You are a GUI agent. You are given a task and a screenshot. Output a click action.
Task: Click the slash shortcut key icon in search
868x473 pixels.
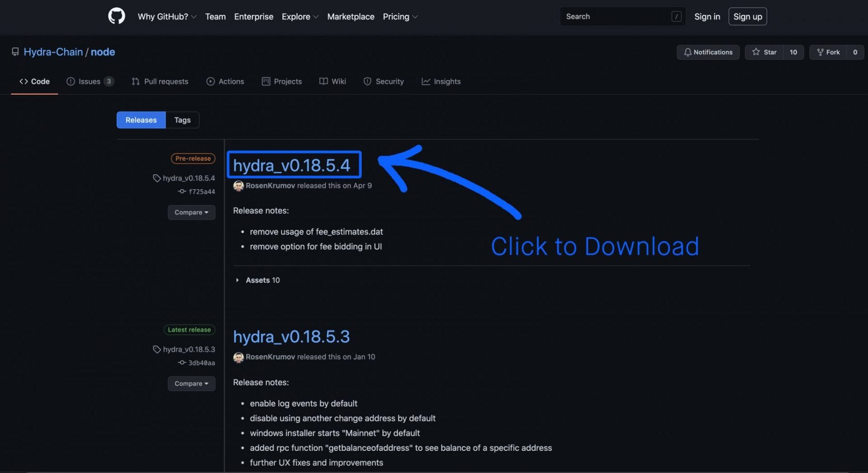[676, 16]
